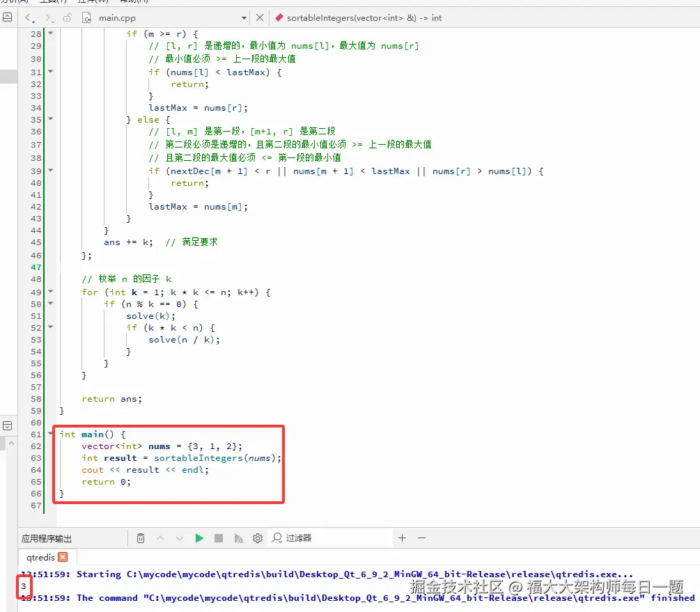Viewport: 700px width, 612px height.
Task: Click the 'ans += k;' code text
Action: [129, 242]
